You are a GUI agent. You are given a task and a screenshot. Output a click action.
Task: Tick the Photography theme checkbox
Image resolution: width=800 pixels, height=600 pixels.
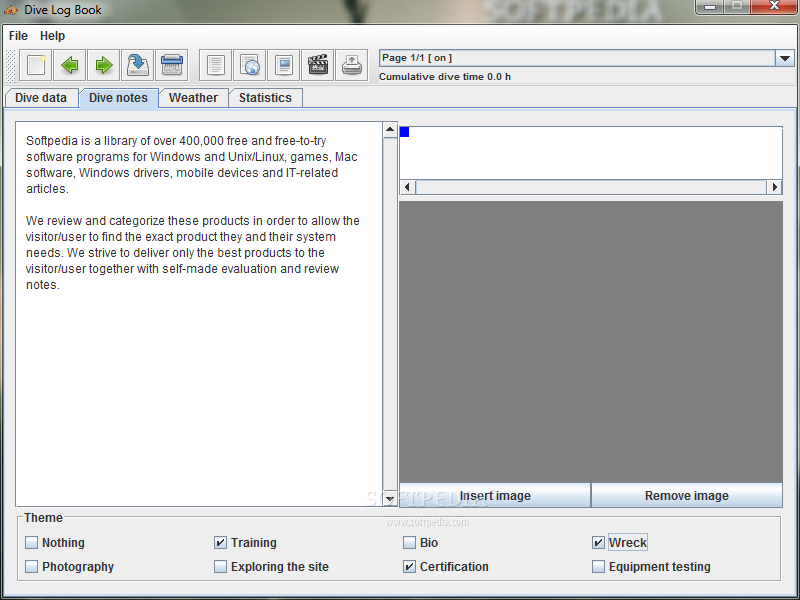click(x=32, y=566)
